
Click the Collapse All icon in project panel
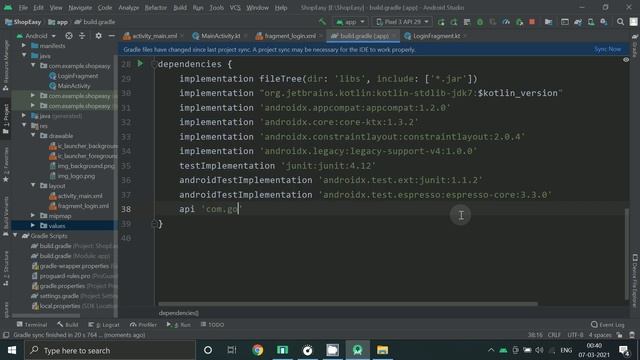pos(82,36)
